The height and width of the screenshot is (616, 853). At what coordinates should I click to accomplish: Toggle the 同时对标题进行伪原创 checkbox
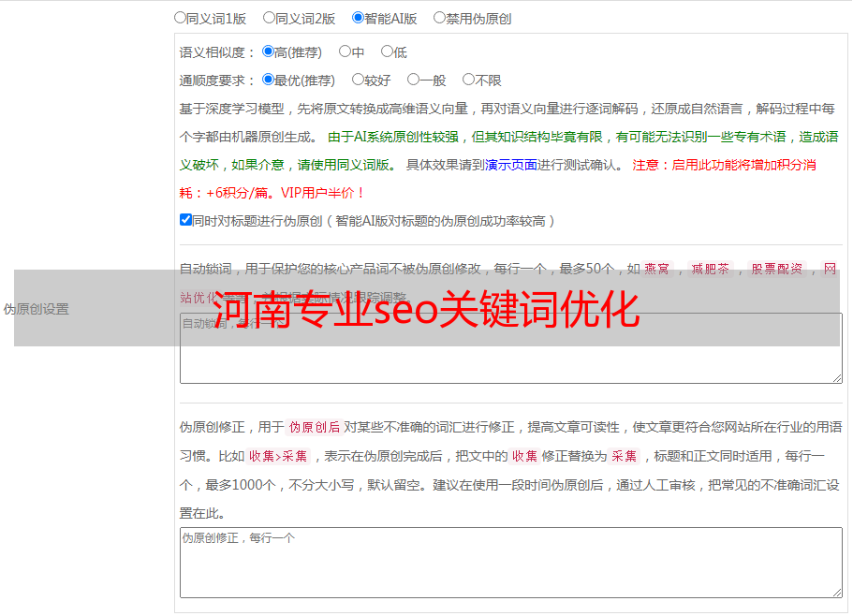click(x=185, y=221)
